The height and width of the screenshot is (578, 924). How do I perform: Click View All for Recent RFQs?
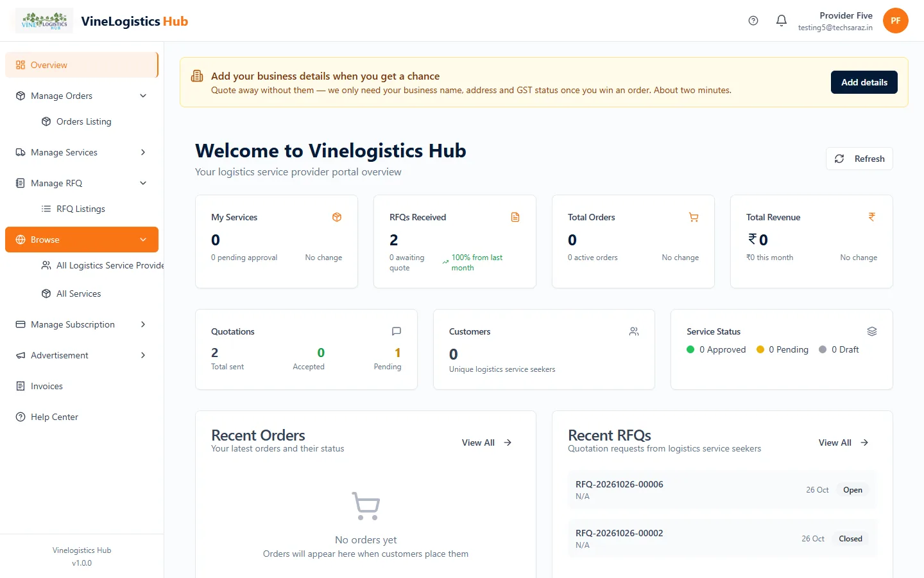click(844, 442)
